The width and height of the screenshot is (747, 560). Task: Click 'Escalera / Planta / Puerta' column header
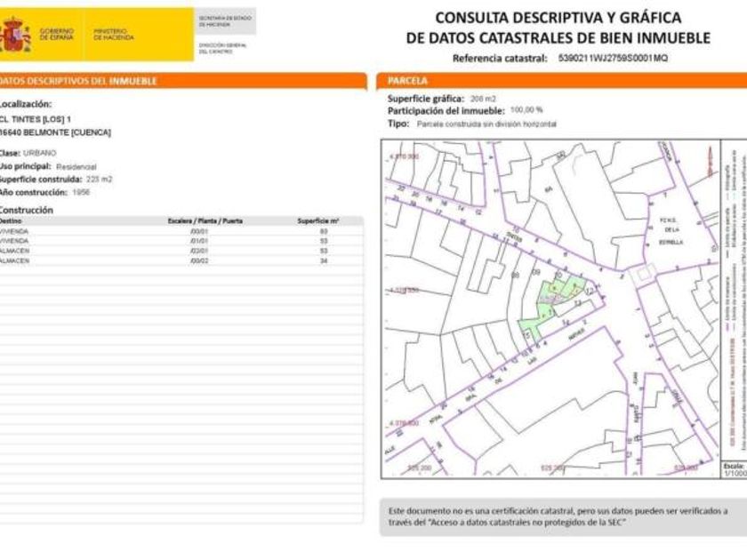(x=205, y=221)
